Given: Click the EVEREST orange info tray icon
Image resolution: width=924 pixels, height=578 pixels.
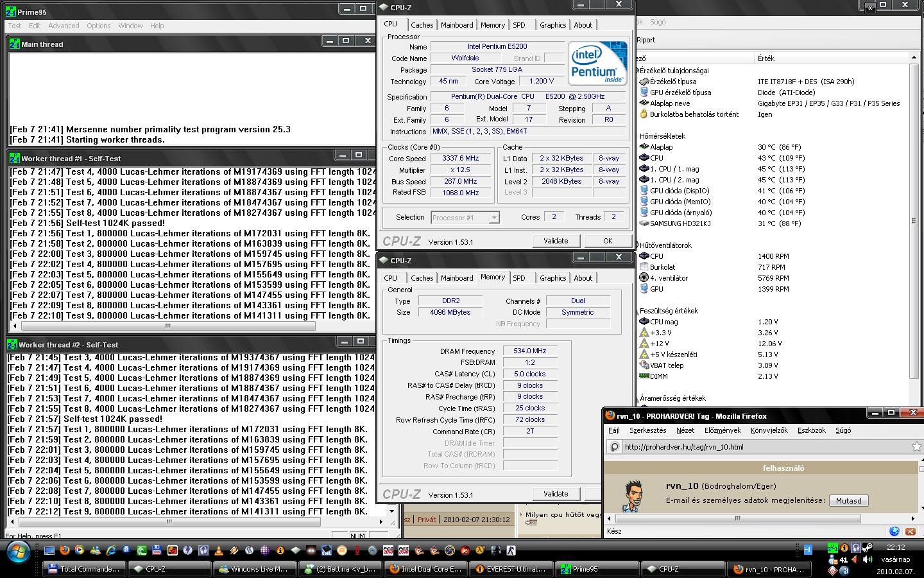Looking at the screenshot, I should click(844, 548).
